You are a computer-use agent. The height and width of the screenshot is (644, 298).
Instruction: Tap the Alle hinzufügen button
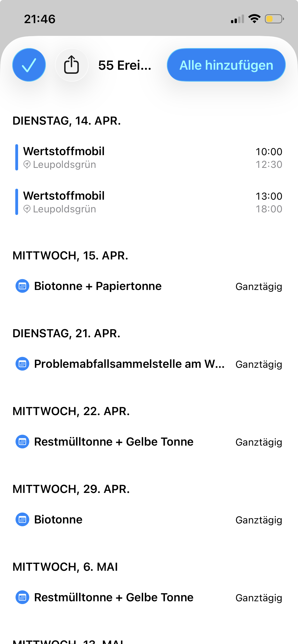pos(226,65)
